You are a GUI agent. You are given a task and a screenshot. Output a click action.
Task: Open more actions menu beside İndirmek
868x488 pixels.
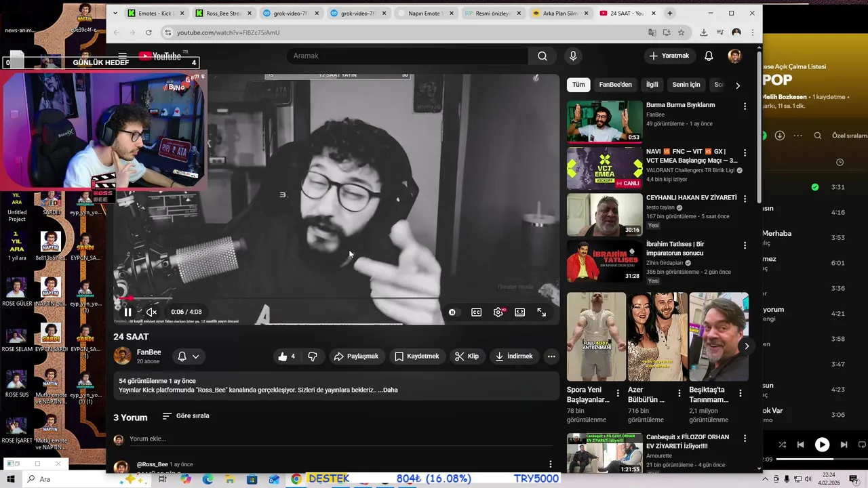tap(551, 357)
